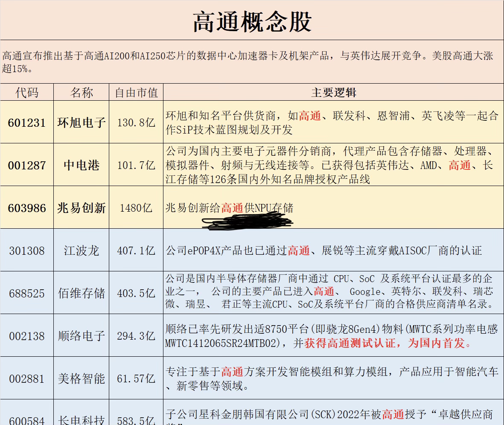Select the 代码 column header
Image resolution: width=504 pixels, height=425 pixels.
pos(27,93)
